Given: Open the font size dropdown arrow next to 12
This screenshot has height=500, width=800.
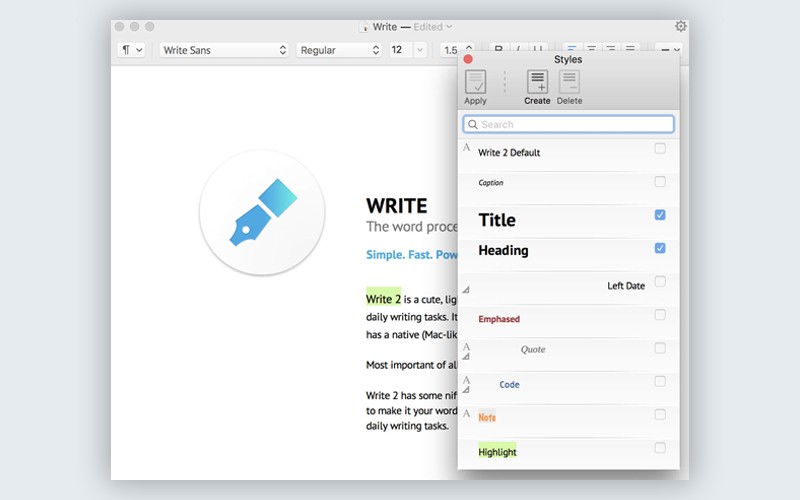Looking at the screenshot, I should 419,50.
